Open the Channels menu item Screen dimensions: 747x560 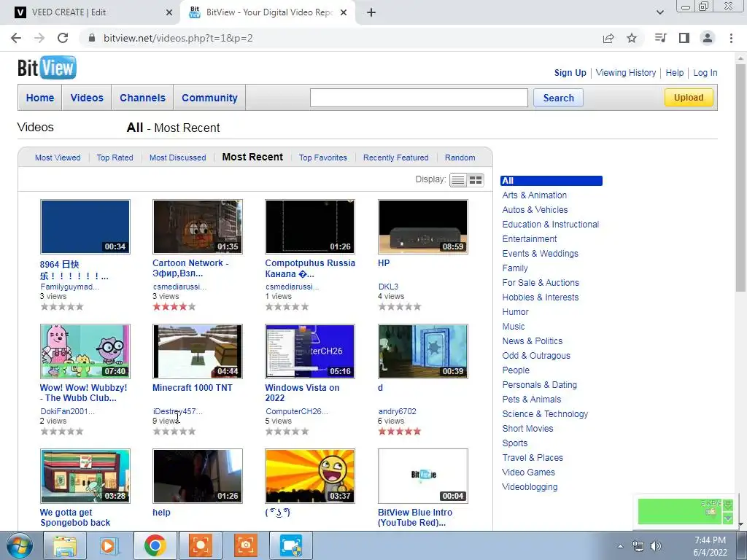[142, 98]
